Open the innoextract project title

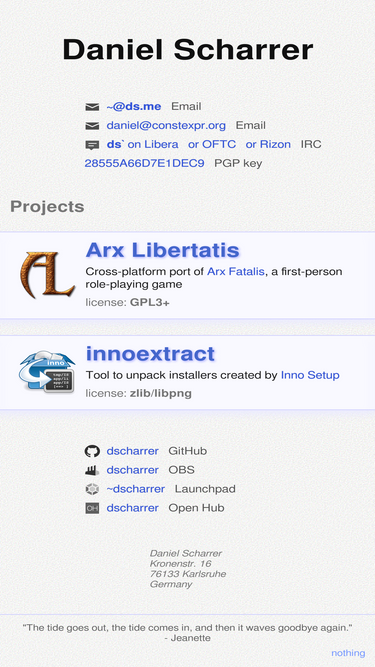coord(150,354)
